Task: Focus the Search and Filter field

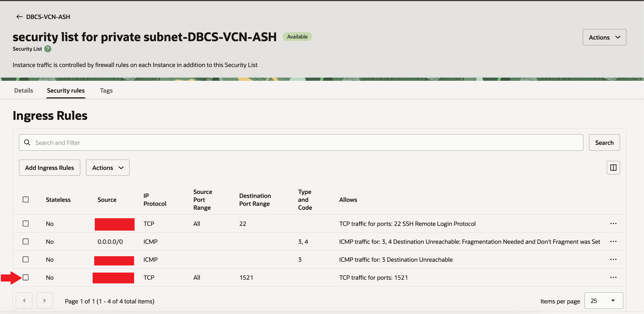Action: pos(301,143)
